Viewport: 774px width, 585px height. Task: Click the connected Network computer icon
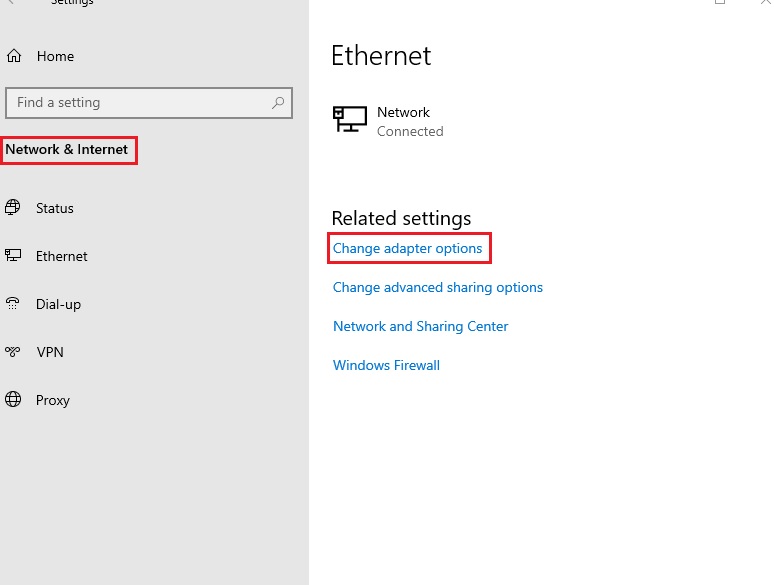click(350, 119)
